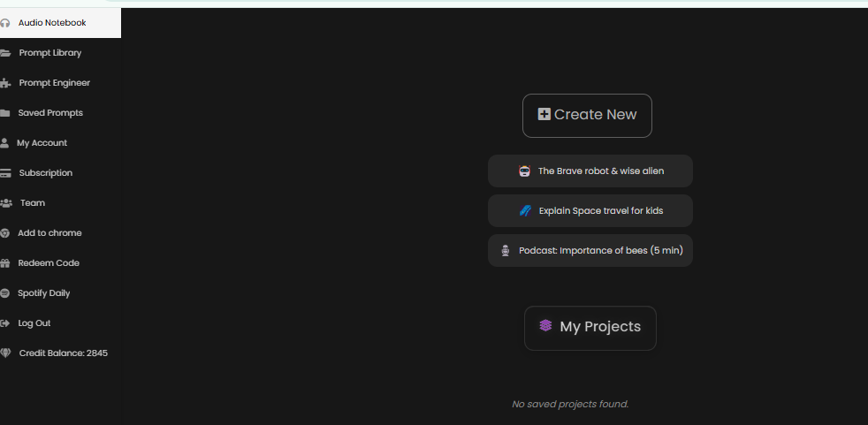Open the Audio Notebook menu item
Viewport: 868px width, 425px height.
[60, 23]
